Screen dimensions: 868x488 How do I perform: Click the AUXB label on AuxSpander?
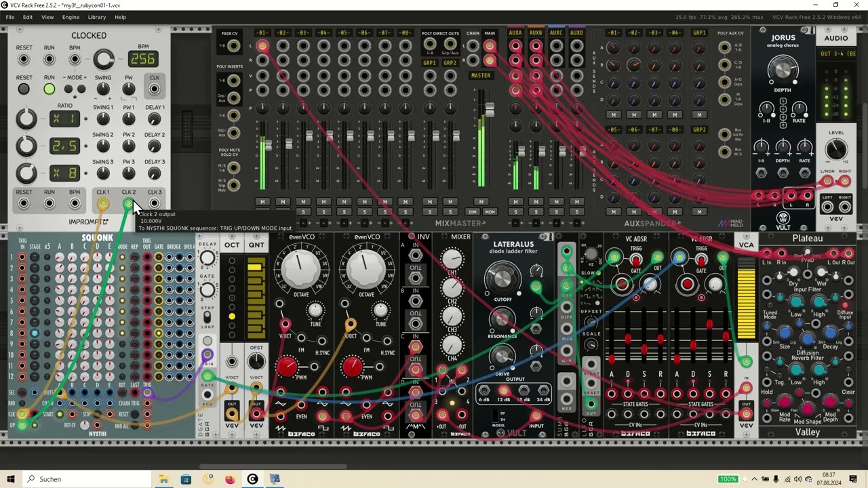(x=536, y=33)
